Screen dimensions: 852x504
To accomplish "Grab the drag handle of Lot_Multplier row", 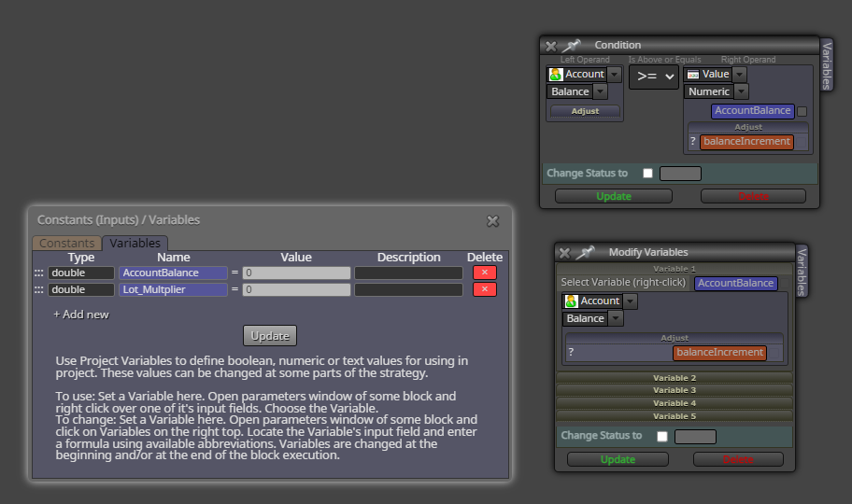I will [x=38, y=289].
